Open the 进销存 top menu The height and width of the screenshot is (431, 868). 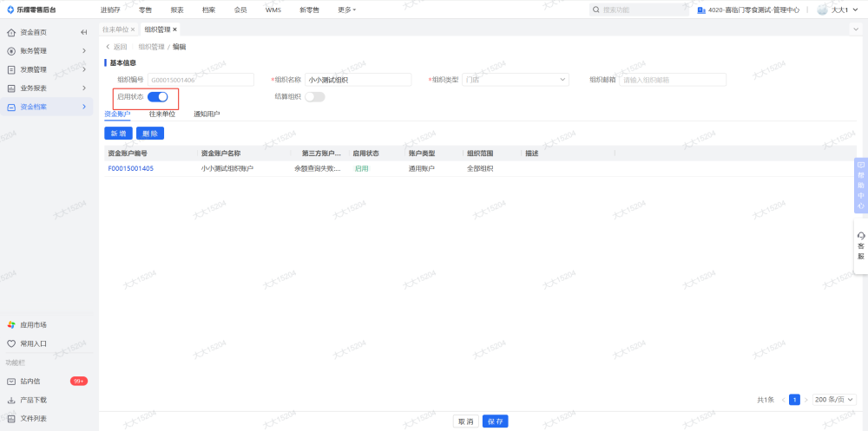click(x=110, y=10)
